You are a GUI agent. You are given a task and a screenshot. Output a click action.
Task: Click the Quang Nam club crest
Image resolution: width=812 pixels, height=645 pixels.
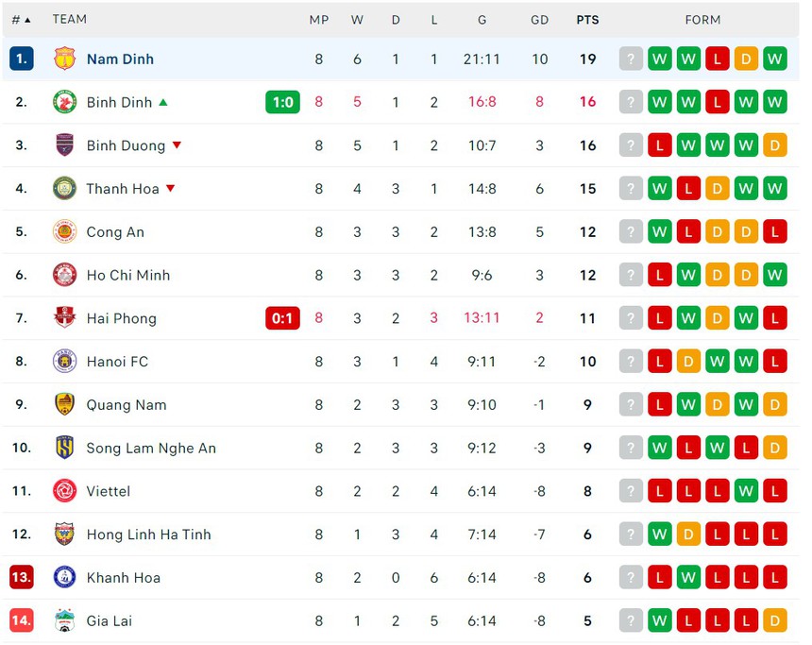[x=64, y=405]
